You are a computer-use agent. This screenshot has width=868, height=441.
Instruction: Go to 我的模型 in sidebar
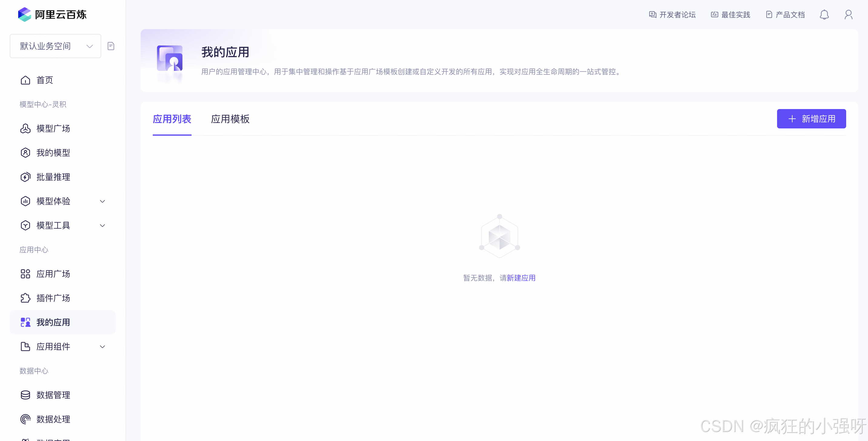pos(53,153)
